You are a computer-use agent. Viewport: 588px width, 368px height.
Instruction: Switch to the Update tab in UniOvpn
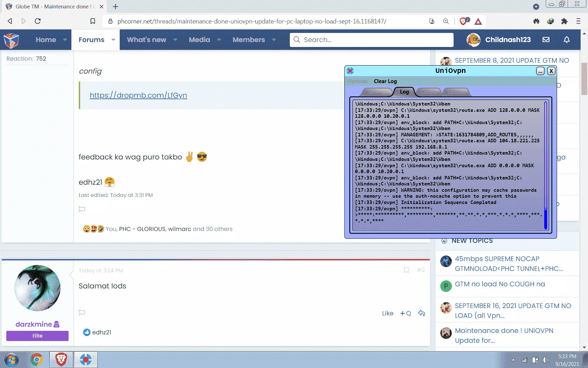coord(456,92)
